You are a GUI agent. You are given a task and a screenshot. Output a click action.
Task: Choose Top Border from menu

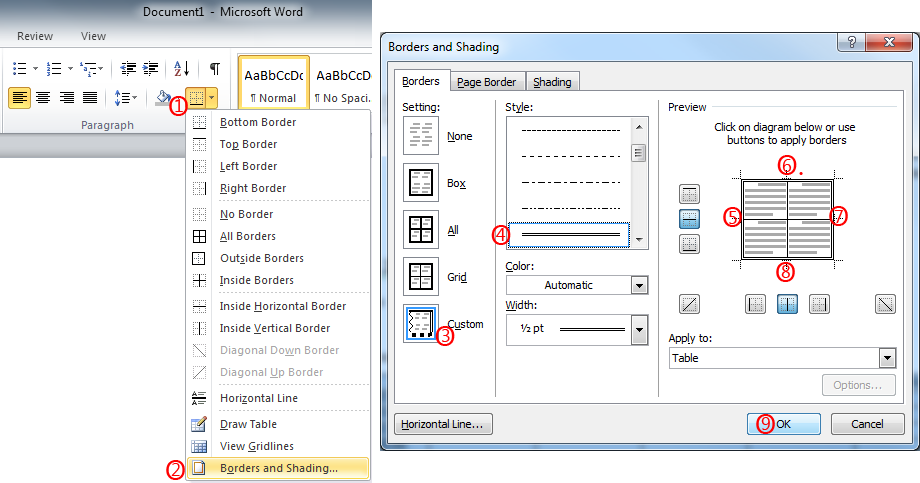[279, 144]
